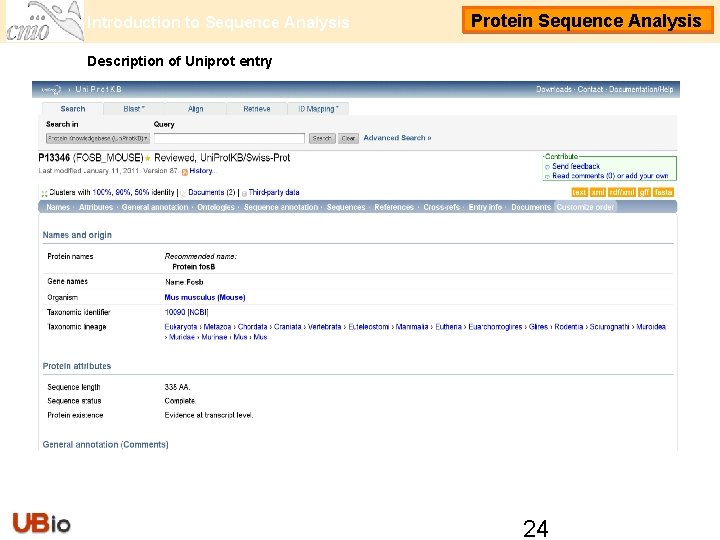
Task: Open Murinae lineage link
Action: 214,337
